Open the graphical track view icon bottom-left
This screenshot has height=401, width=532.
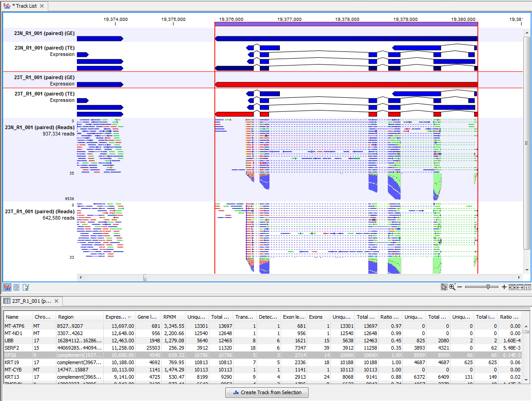pos(7,287)
